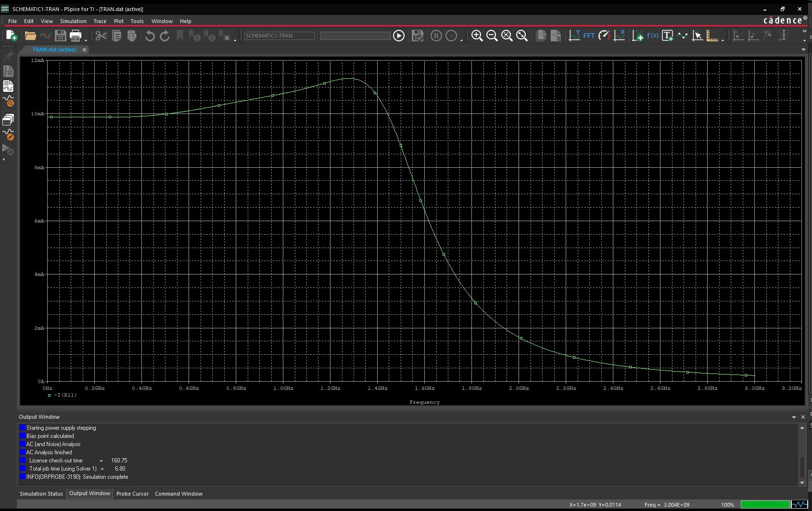This screenshot has height=511, width=812.
Task: Collapse the left sidebar with small arrow
Action: 4,159
